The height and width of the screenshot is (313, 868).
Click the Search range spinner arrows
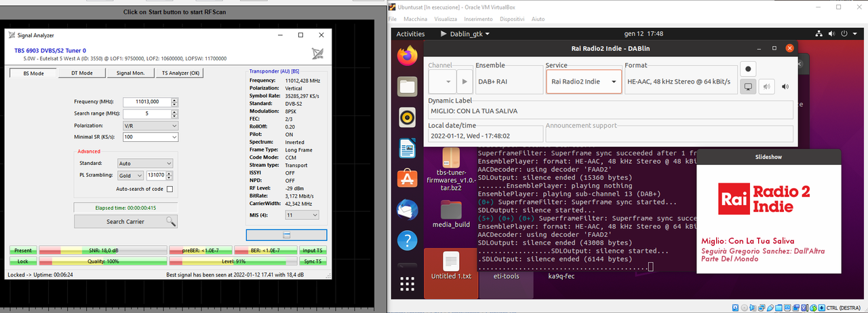175,113
